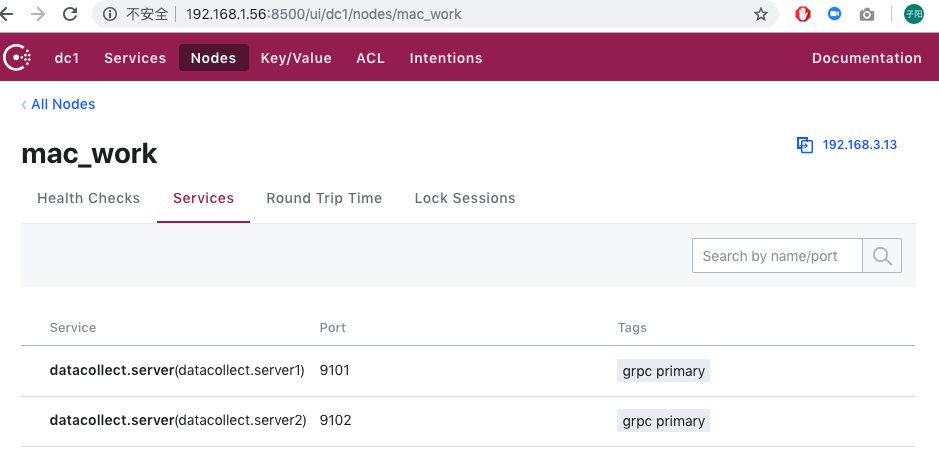Open the Documentation link
This screenshot has width=939, height=474.
pos(866,58)
